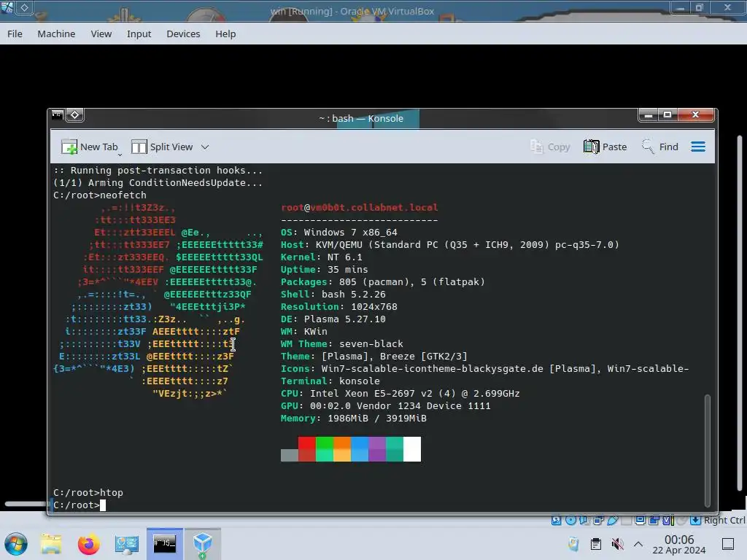
Task: Click the 'DE: Plasma 5.27.10' line
Action: click(x=333, y=319)
